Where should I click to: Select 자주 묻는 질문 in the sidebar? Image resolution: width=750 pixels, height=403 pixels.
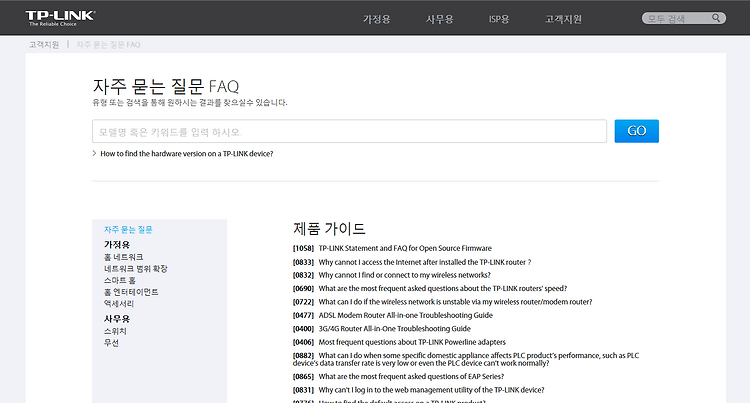[128, 229]
